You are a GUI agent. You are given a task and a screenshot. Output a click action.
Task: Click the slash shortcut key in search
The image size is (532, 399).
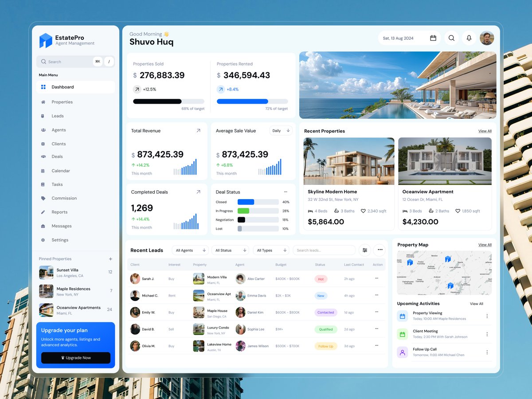(109, 62)
